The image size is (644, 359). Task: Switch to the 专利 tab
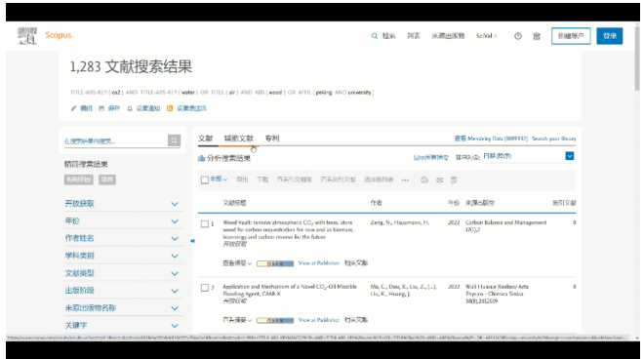[272, 139]
